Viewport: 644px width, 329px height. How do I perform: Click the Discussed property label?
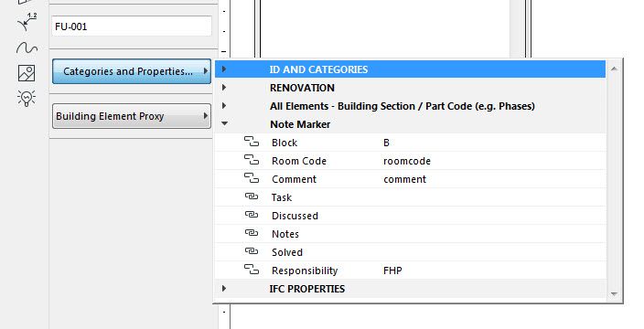point(295,216)
